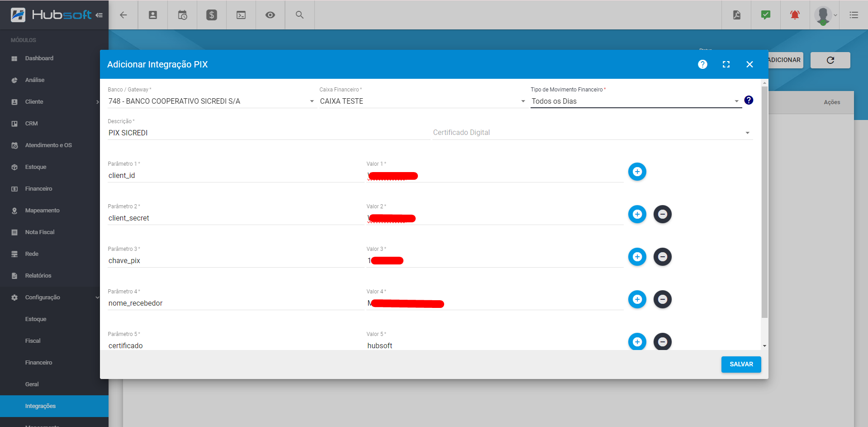Toggle fullscreen for the PIX dialog
The image size is (868, 427).
726,64
